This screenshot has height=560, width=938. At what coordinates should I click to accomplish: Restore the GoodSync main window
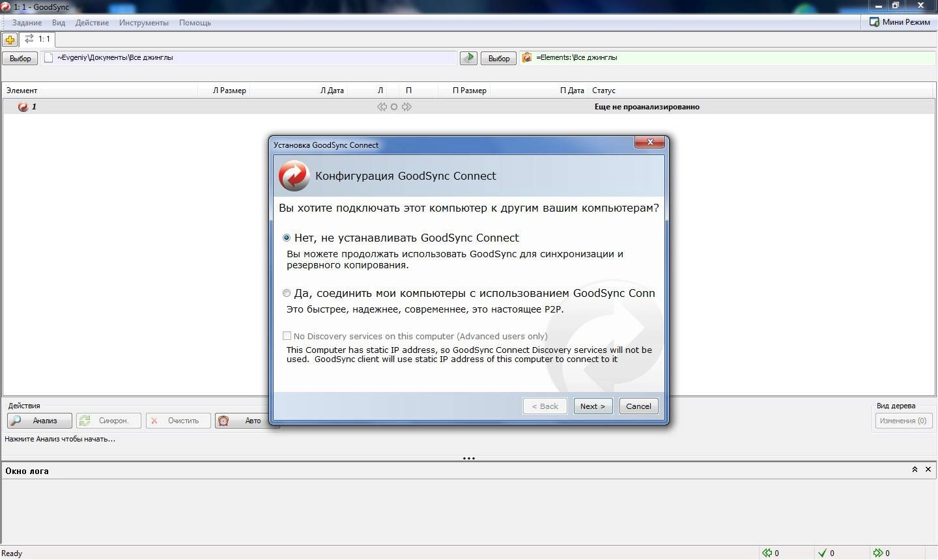(x=896, y=5)
